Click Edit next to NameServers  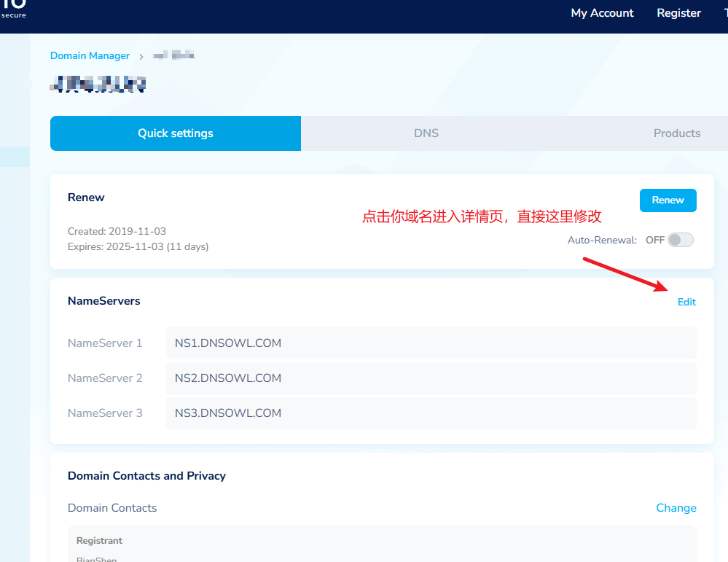click(x=686, y=302)
